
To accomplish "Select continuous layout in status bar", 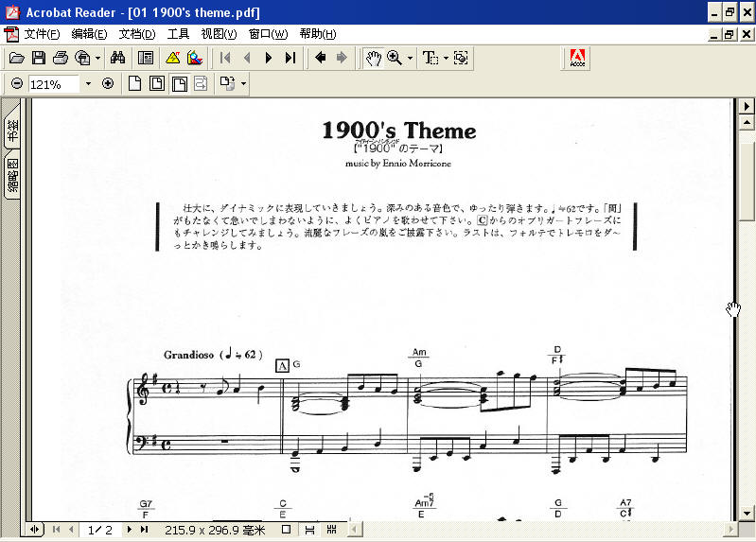I will point(309,530).
